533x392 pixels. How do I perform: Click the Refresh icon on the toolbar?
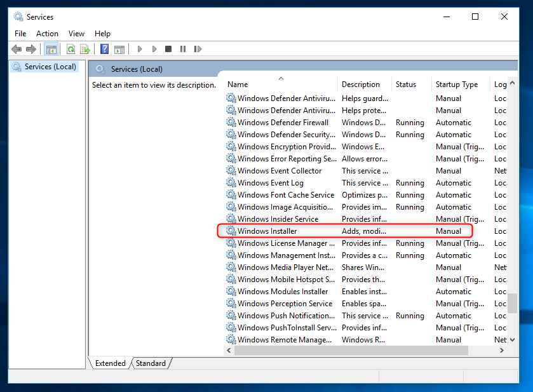click(x=70, y=49)
